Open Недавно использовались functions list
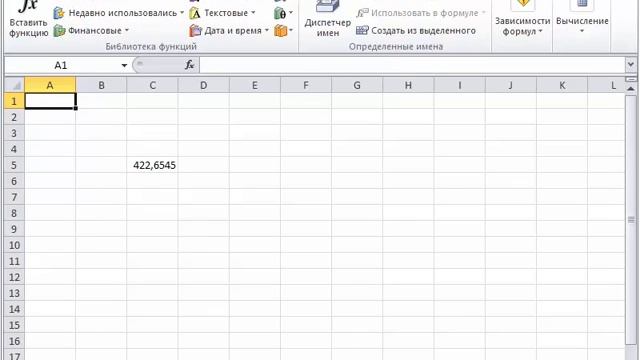 tap(119, 13)
